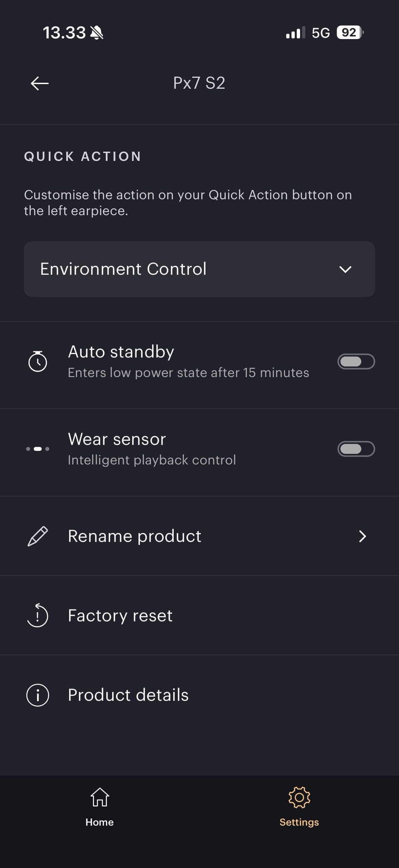
Task: Select the Settings tab label
Action: pyautogui.click(x=299, y=822)
